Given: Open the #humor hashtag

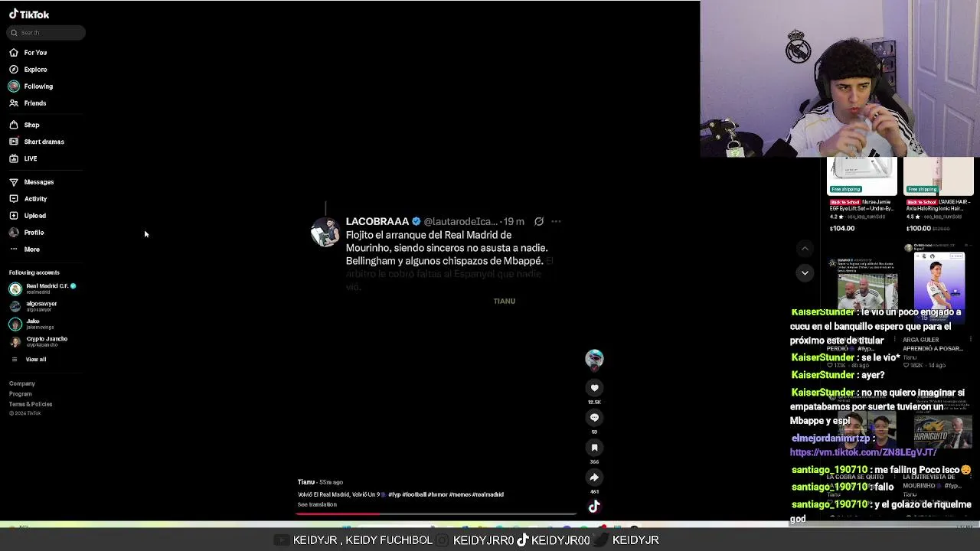Looking at the screenshot, I should [x=437, y=494].
